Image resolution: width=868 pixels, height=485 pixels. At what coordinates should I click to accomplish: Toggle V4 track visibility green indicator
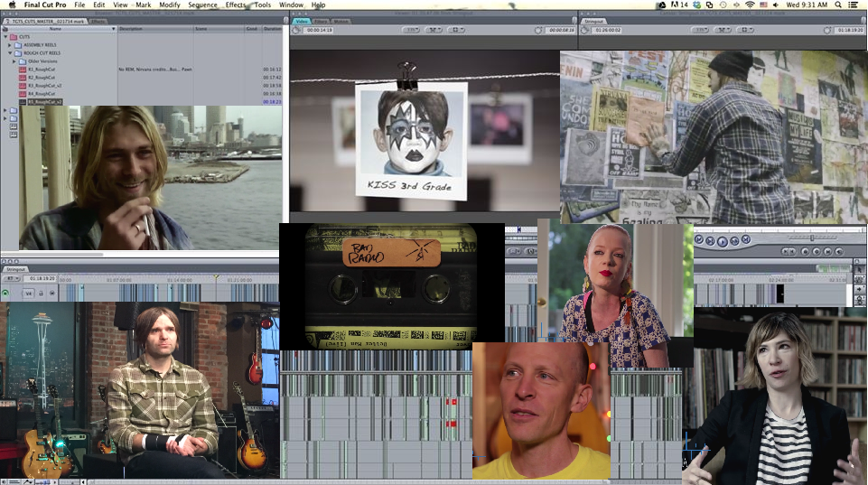(5, 294)
